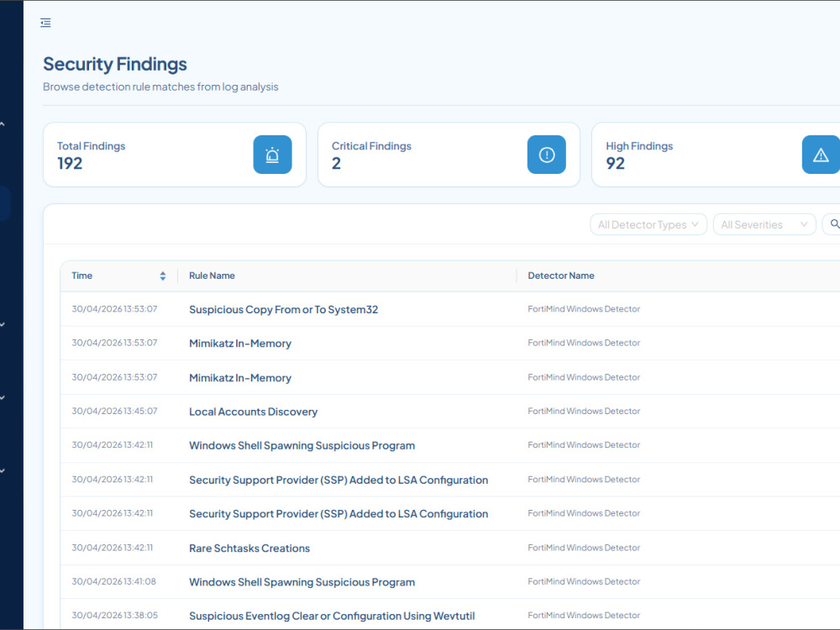This screenshot has height=630, width=840.
Task: Click the timestamp 30/04/2026 13:41:08
Action: 113,581
